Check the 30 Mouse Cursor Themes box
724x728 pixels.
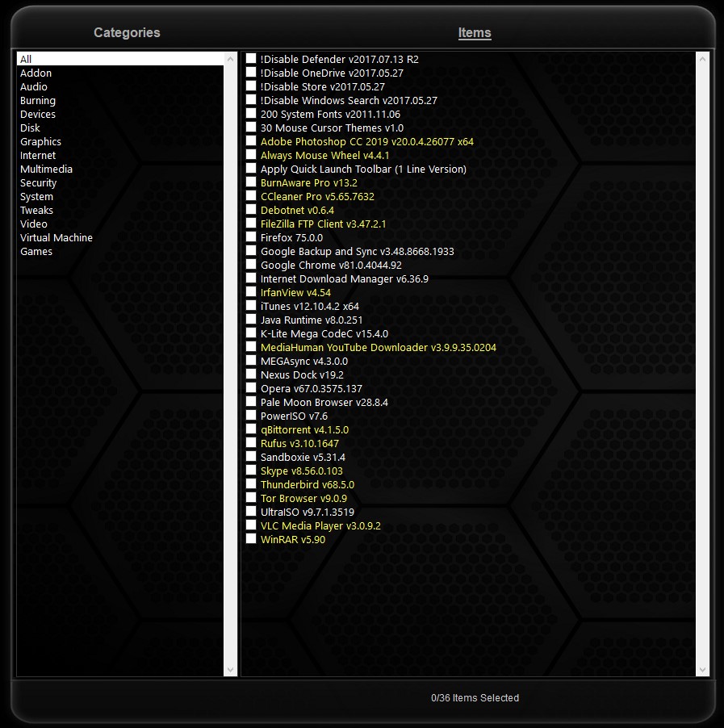pyautogui.click(x=251, y=128)
